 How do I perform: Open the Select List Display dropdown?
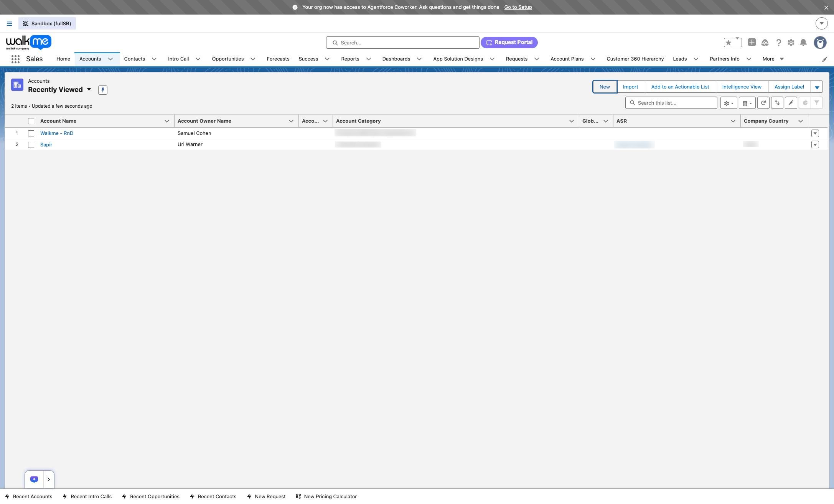tap(747, 103)
